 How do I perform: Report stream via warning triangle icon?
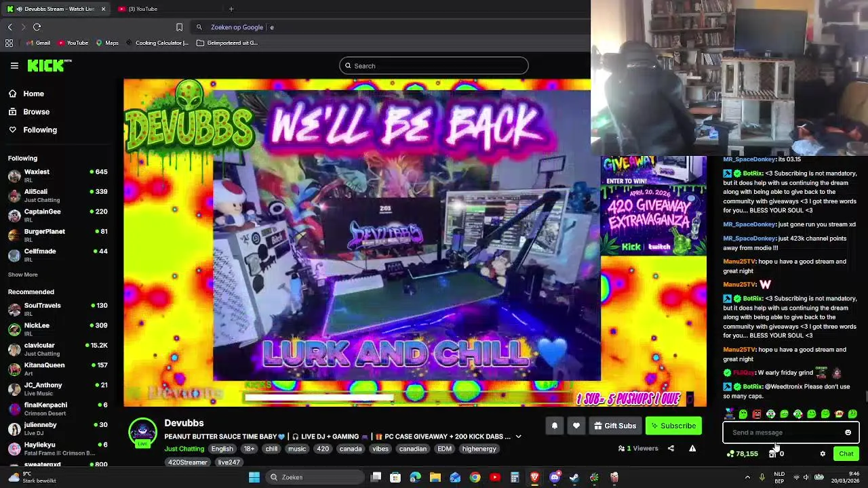[692, 448]
